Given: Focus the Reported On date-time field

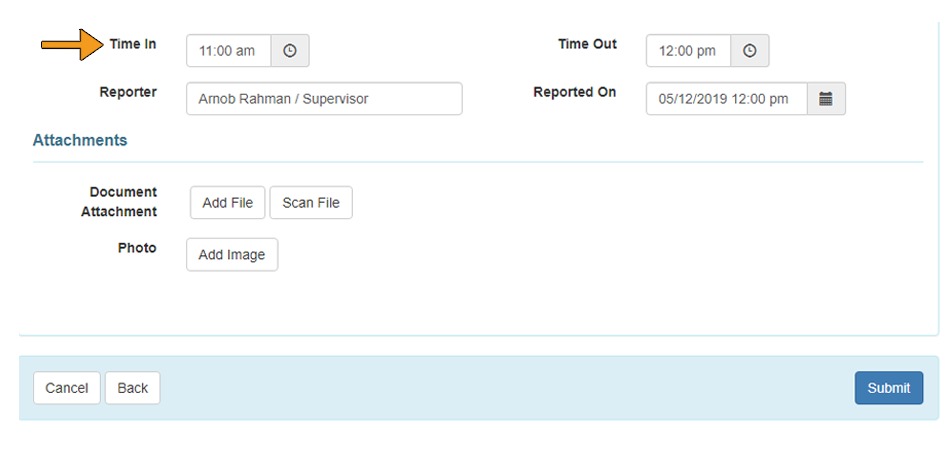Looking at the screenshot, I should pos(726,99).
